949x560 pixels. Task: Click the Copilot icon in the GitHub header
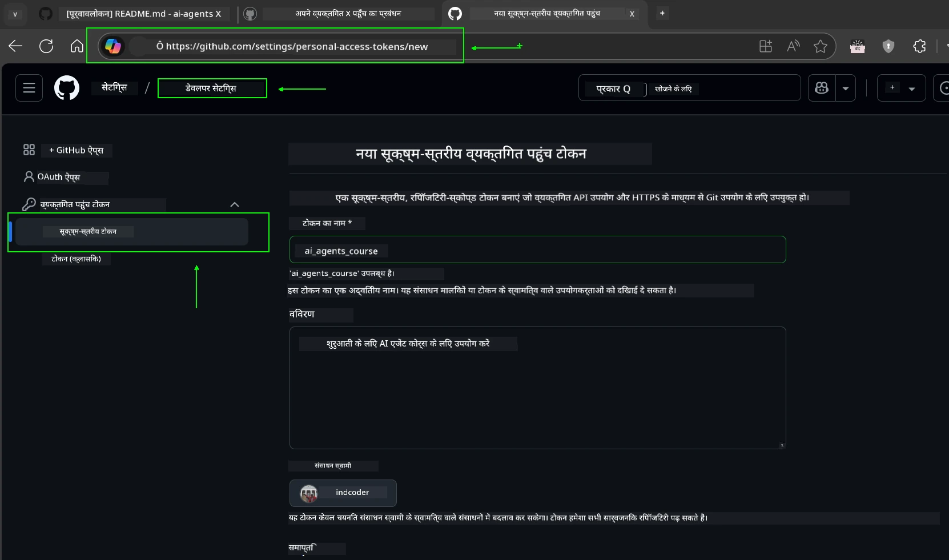pos(822,88)
